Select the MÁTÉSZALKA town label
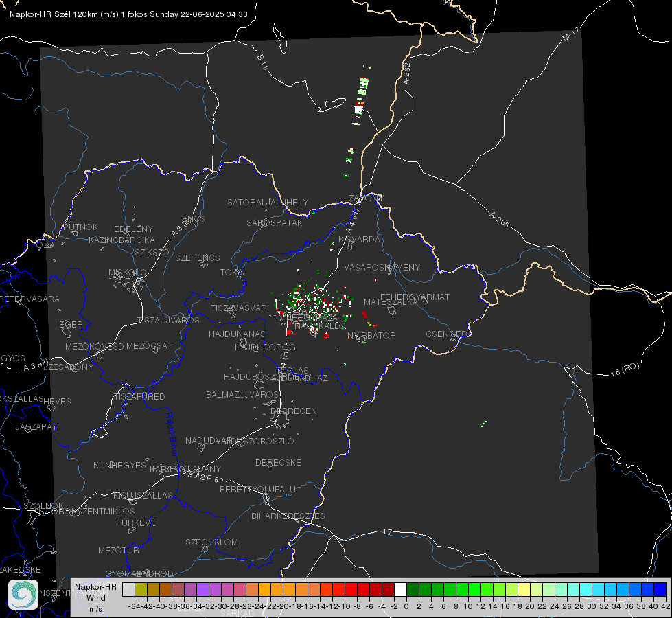This screenshot has width=672, height=618. (391, 302)
